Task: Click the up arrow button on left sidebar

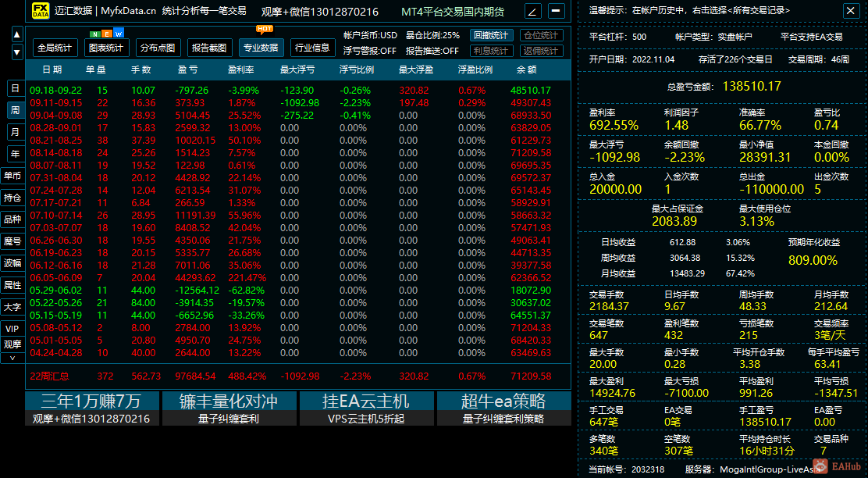Action: pyautogui.click(x=17, y=34)
